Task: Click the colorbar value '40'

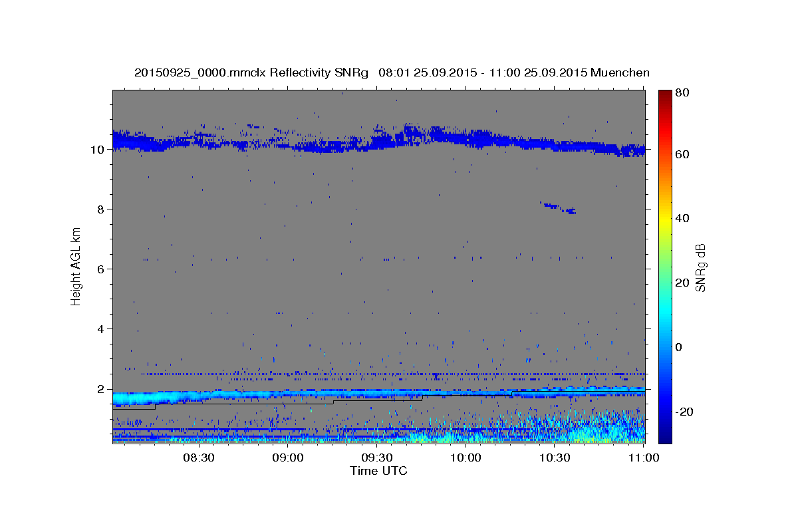Action: coord(682,218)
